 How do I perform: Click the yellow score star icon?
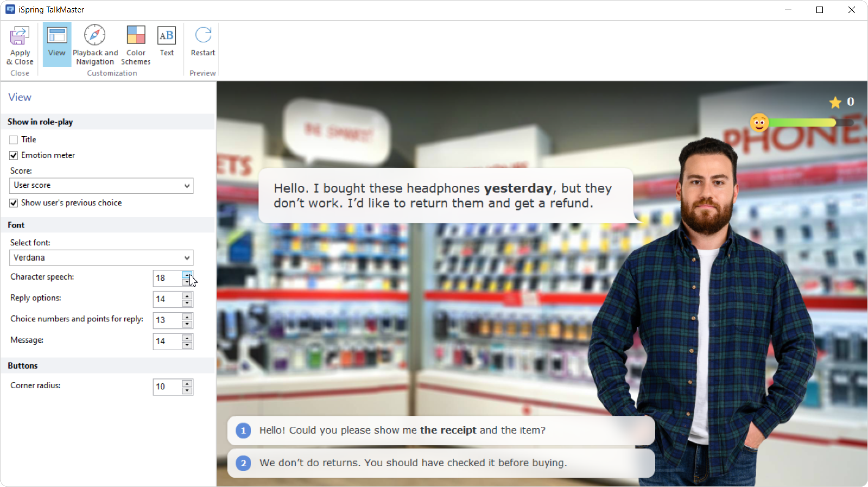(835, 102)
